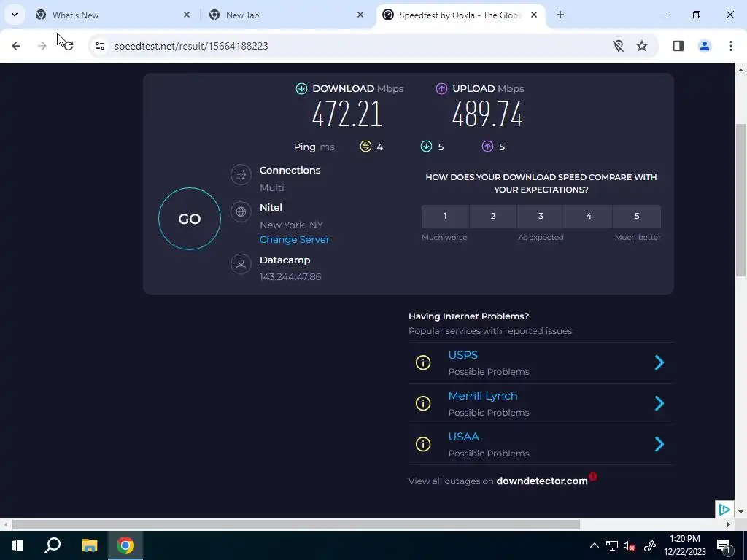Open the Merrill Lynch outage link
Screen dimensions: 747x560
(483, 396)
